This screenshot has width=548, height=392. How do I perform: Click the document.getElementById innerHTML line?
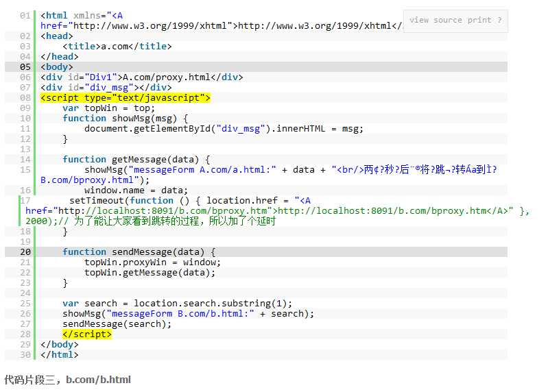coord(224,128)
